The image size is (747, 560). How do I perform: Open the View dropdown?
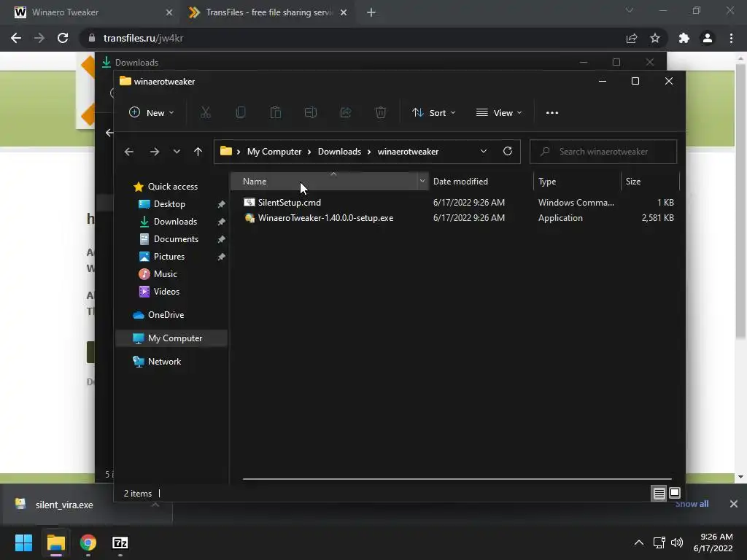(499, 112)
